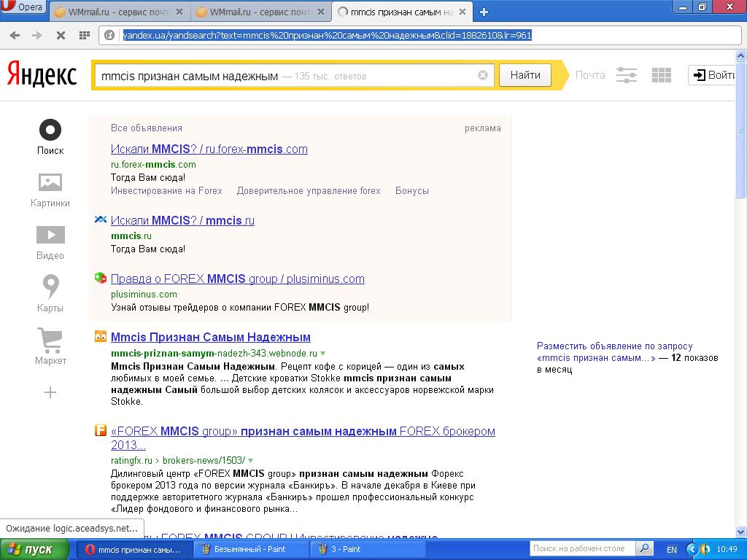
Task: Open Speed Dial grid icon
Action: (x=85, y=35)
